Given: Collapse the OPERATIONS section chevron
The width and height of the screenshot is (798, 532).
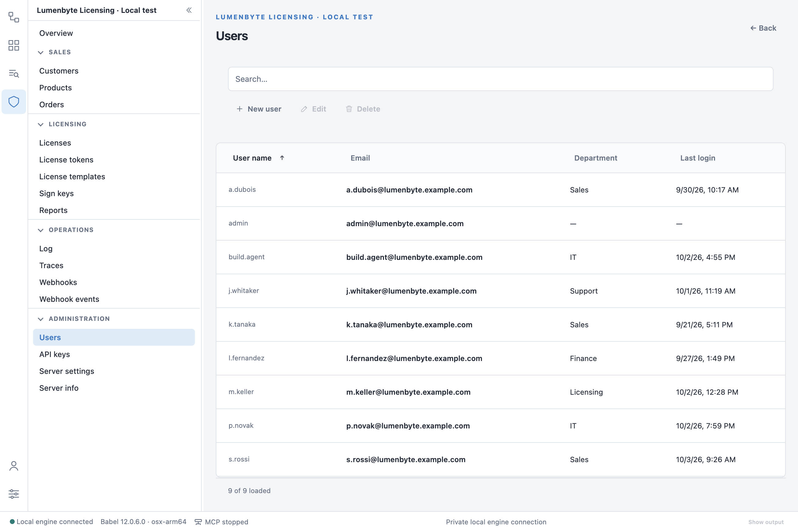Looking at the screenshot, I should tap(41, 230).
